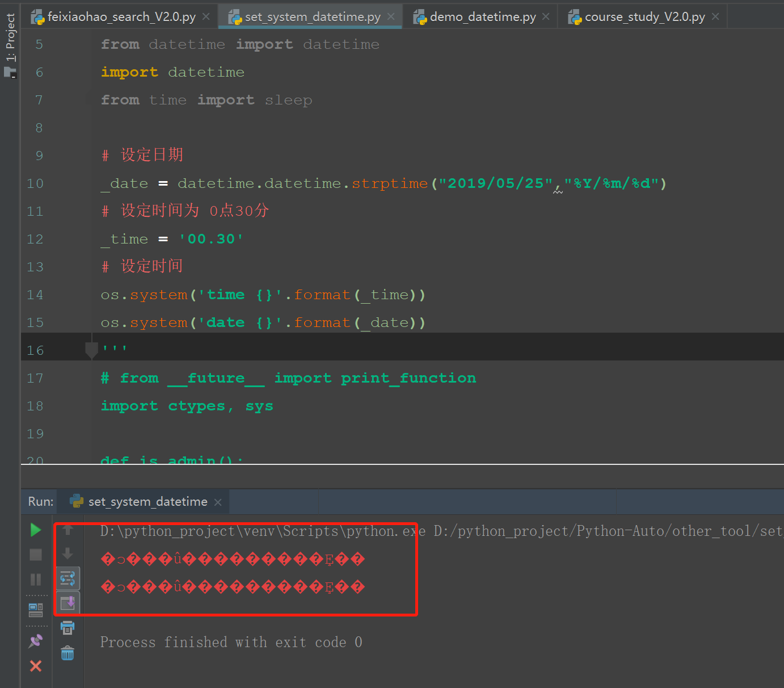Print the console output
Viewport: 784px width, 688px height.
pyautogui.click(x=68, y=627)
